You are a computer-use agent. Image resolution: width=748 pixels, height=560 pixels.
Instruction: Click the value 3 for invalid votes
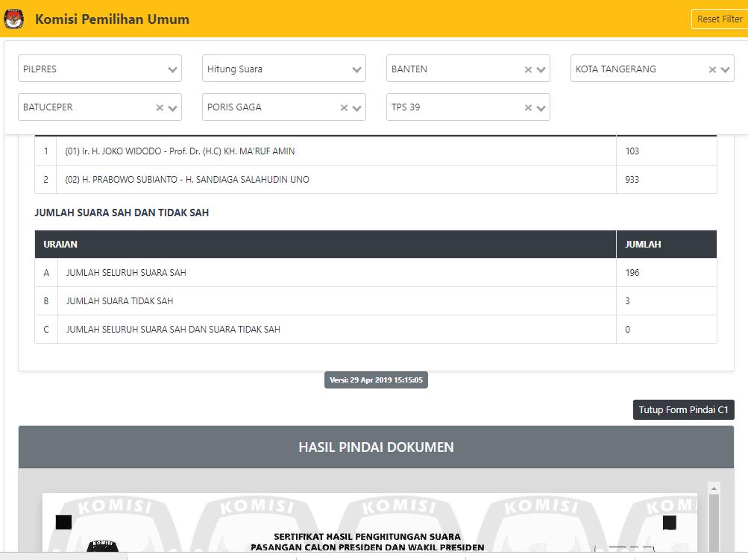pyautogui.click(x=628, y=301)
